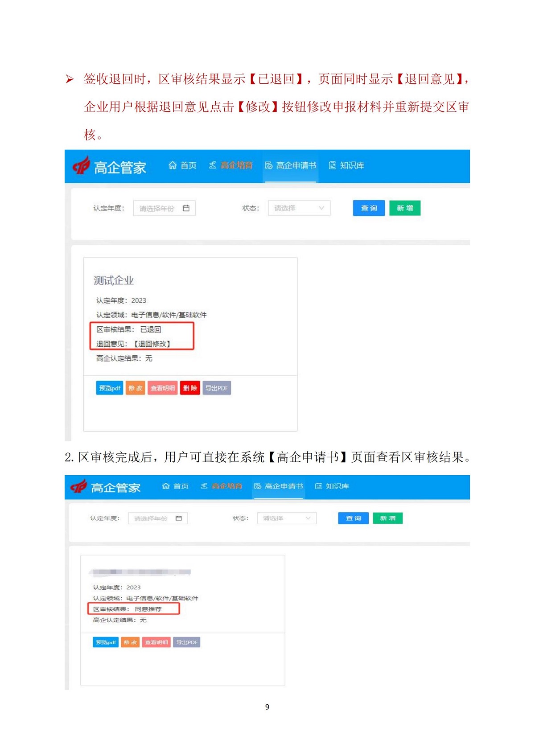This screenshot has width=535, height=756.
Task: Click the 知识库 icon in the upper navigation bar
Action: pyautogui.click(x=333, y=165)
